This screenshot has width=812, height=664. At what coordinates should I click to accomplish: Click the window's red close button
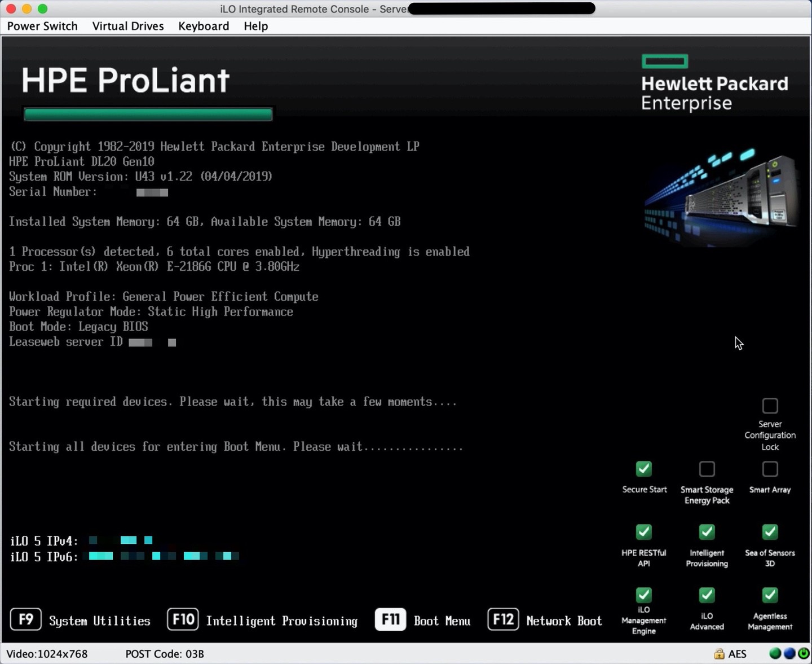(11, 8)
